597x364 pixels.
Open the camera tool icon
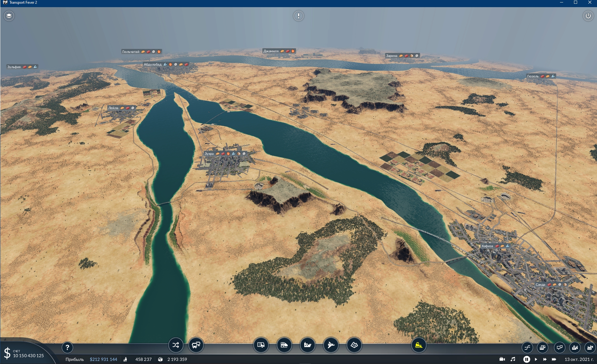point(502,359)
